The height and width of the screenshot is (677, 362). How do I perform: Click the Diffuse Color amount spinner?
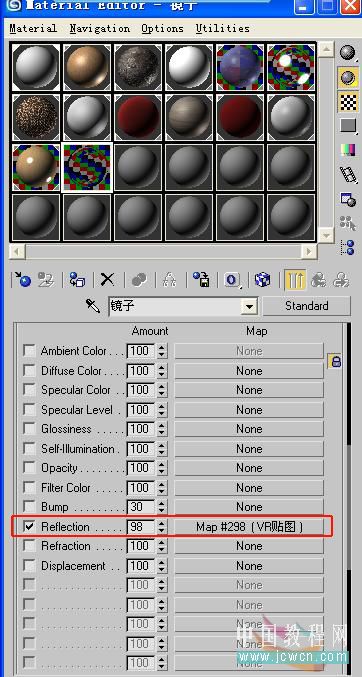[162, 370]
